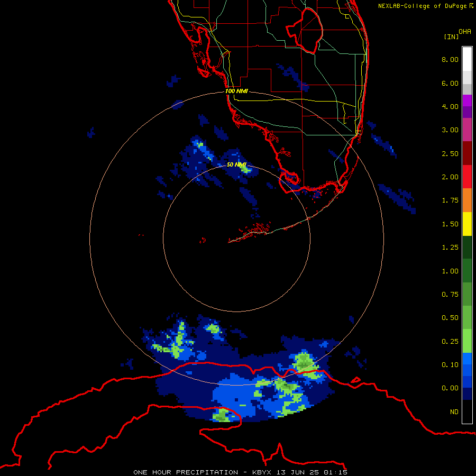This screenshot has width=476, height=476.
Task: Pick the dark purple legend swatch
Action: coord(467,112)
